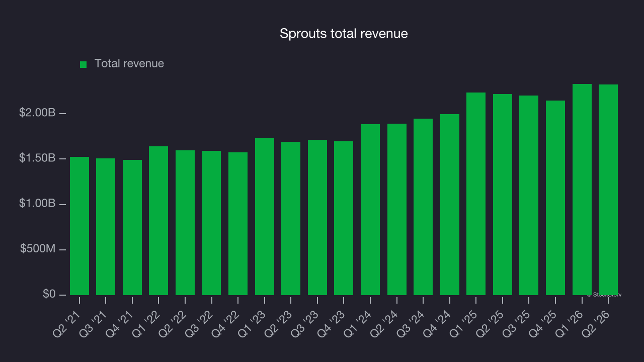This screenshot has height=362, width=644.
Task: Click the revenue bar for Q1 '26
Action: pyautogui.click(x=582, y=190)
